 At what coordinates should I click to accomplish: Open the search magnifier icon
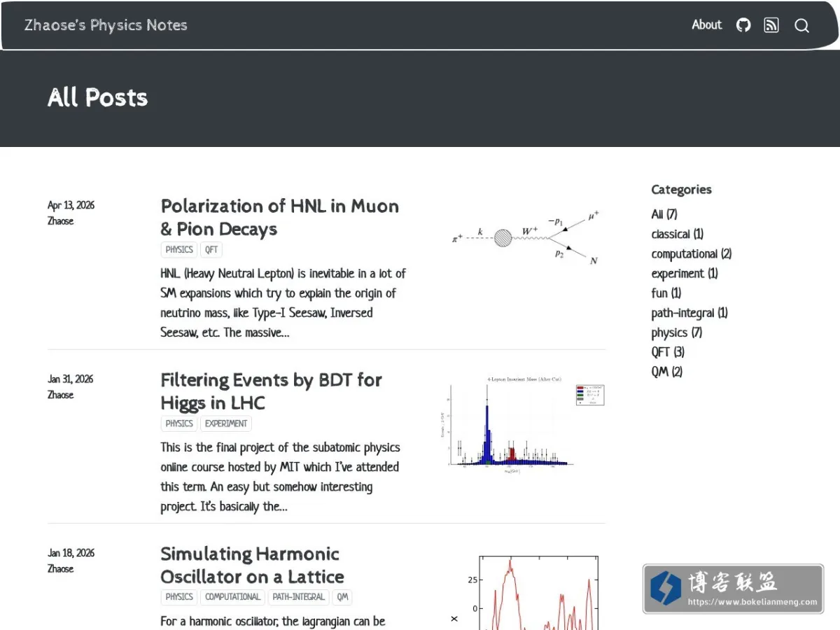click(x=801, y=26)
